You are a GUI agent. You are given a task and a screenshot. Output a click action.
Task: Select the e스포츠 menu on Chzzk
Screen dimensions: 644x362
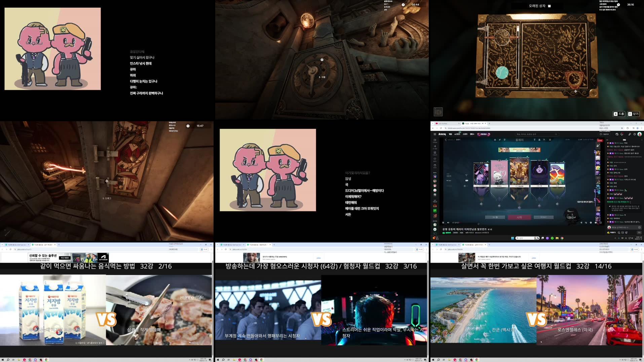point(457,134)
